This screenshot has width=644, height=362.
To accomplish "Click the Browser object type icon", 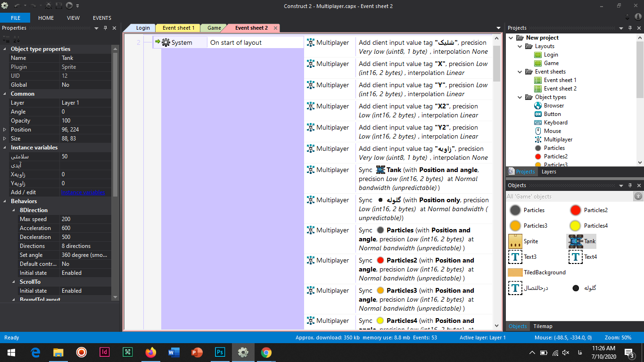I will (x=538, y=106).
